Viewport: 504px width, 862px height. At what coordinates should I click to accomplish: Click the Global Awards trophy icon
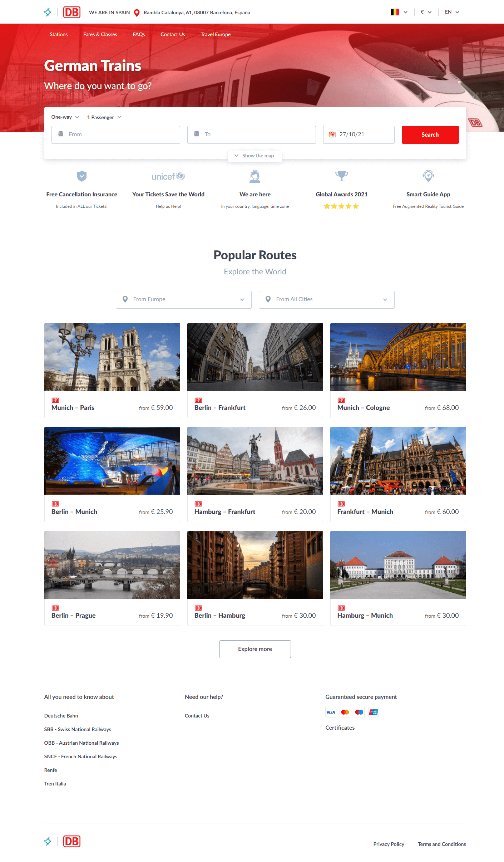[341, 176]
